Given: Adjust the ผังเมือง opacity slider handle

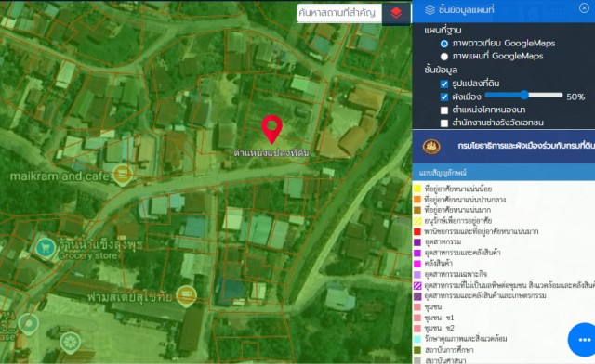Looking at the screenshot, I should pos(524,95).
